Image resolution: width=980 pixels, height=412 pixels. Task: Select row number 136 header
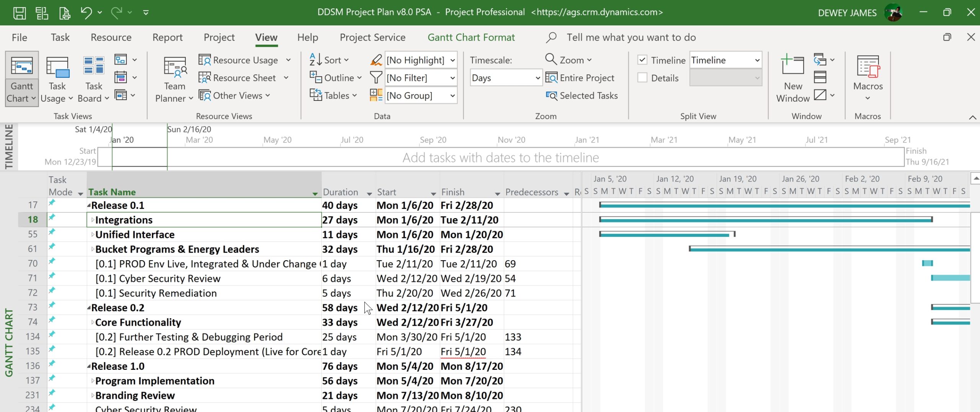pyautogui.click(x=33, y=366)
